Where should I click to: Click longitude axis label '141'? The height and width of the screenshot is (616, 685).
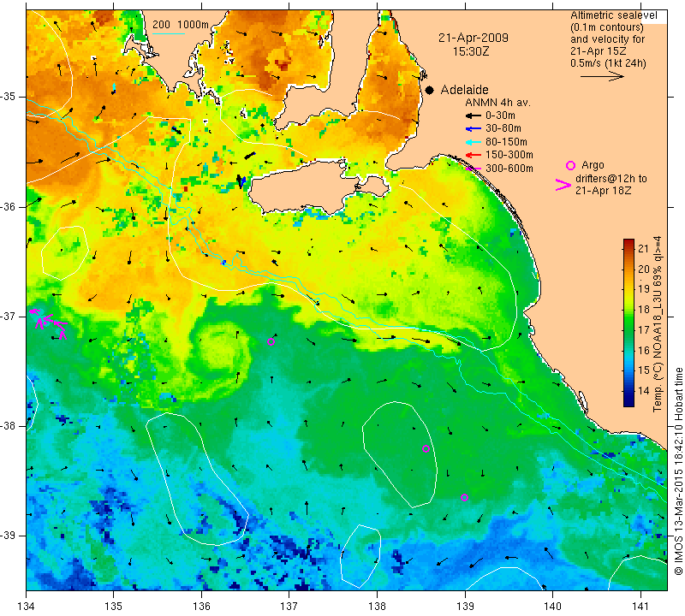pos(640,607)
